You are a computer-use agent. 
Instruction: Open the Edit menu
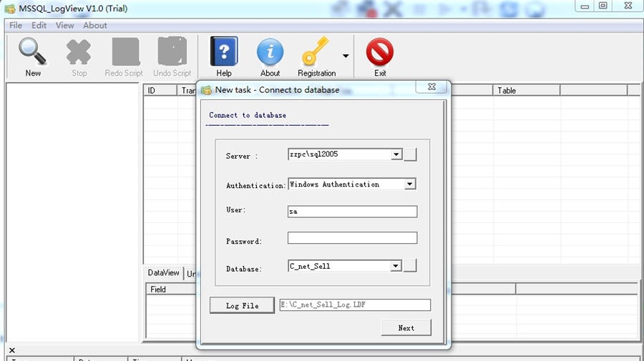[39, 26]
